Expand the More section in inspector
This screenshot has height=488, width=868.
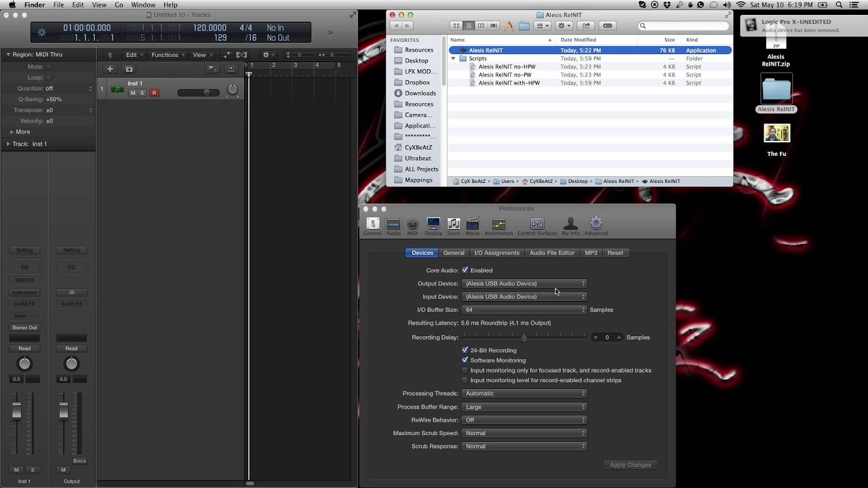pos(12,131)
